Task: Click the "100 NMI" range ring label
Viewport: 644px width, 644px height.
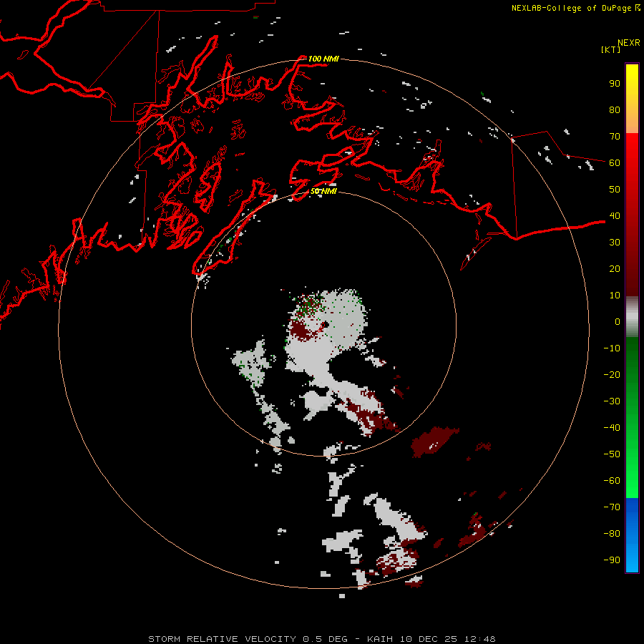Action: (323, 59)
